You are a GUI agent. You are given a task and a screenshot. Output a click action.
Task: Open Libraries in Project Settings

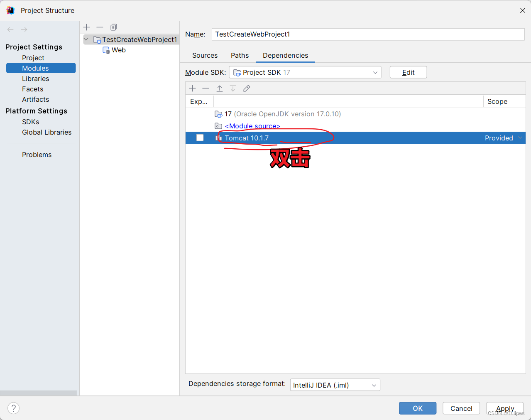click(35, 79)
